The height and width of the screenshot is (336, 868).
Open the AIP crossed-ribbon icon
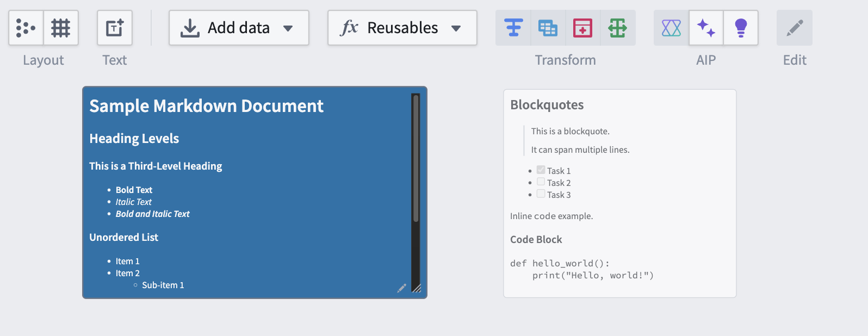[671, 28]
